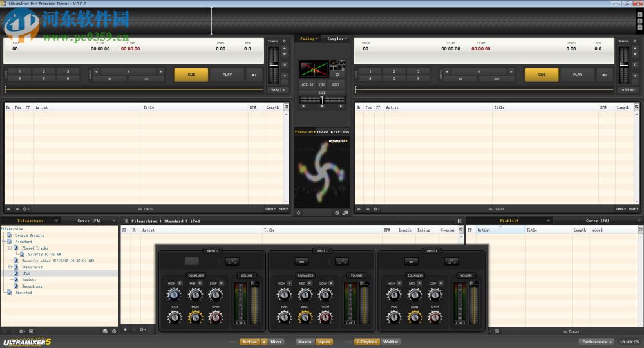Click the crossfade curve display thumbnail
Screen dimensions: 644x348
[x=314, y=69]
